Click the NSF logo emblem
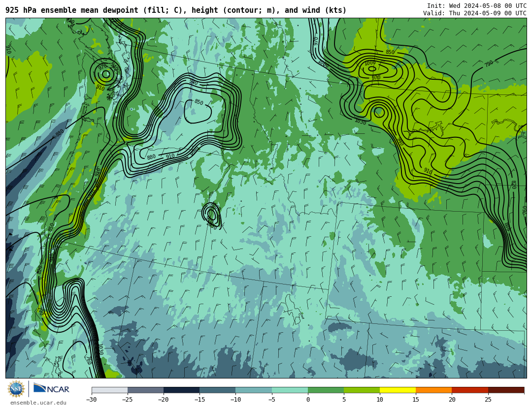 pos(16,389)
